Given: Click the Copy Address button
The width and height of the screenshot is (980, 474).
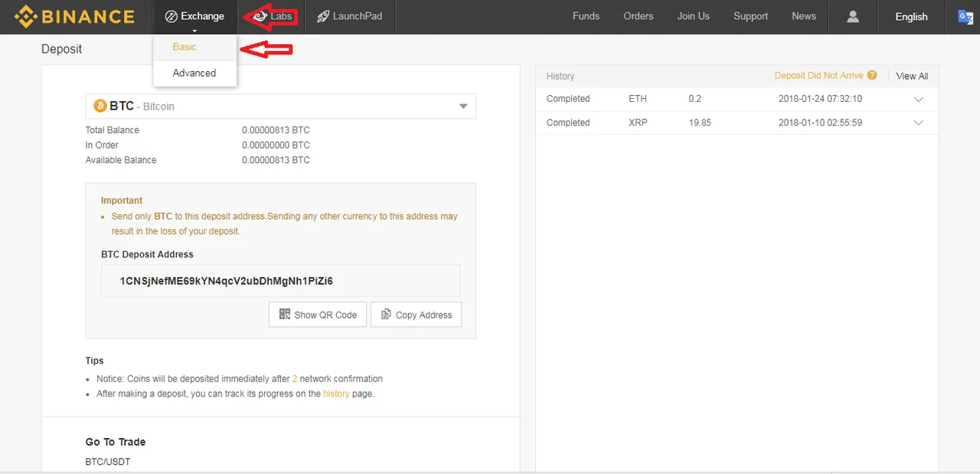Looking at the screenshot, I should [x=416, y=315].
